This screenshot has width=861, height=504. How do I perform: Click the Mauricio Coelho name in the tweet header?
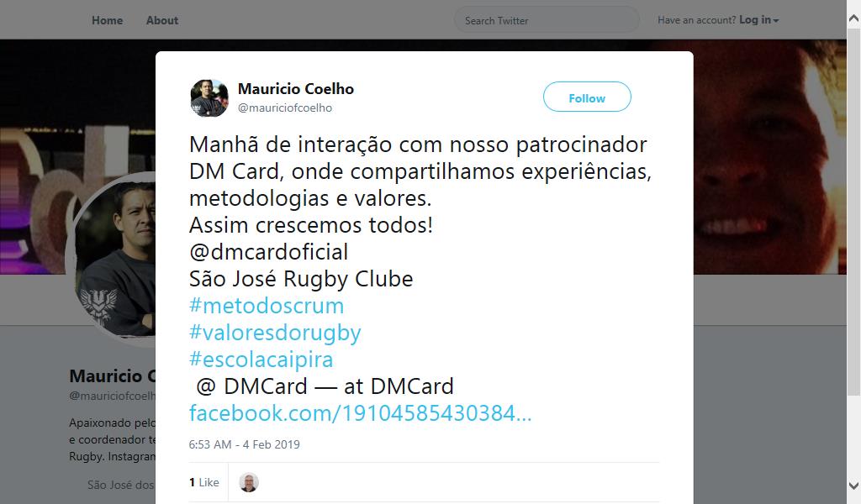(x=295, y=89)
